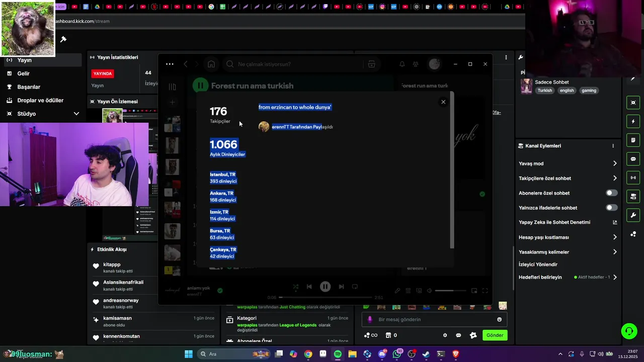Toggle Yalnızca ifadelerle sohbet switch
644x362 pixels.
click(612, 208)
